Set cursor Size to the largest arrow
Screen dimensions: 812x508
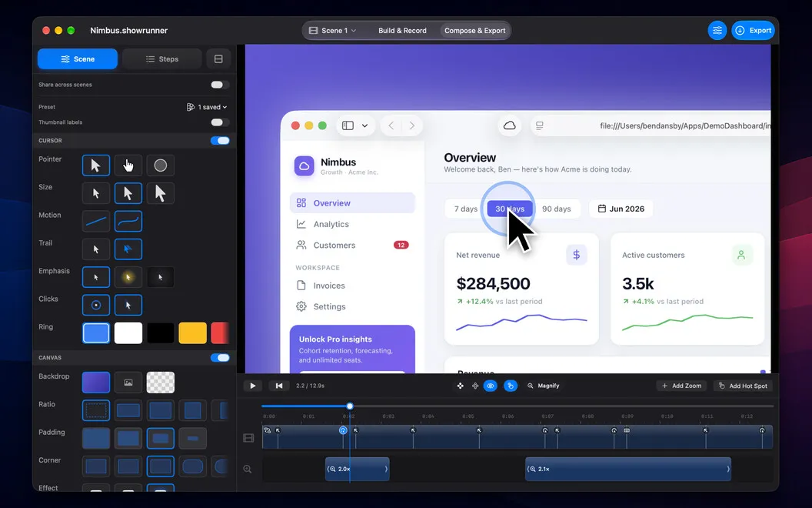pyautogui.click(x=161, y=193)
